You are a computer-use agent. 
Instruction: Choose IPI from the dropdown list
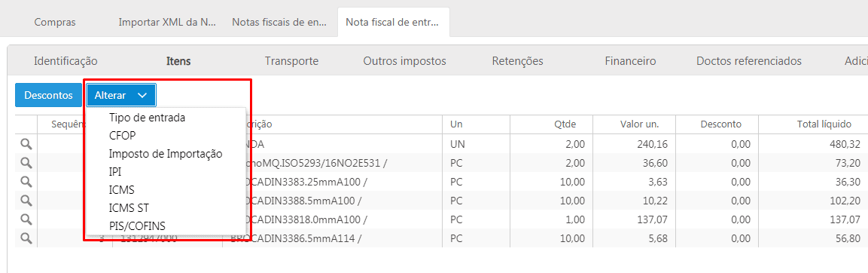click(115, 172)
